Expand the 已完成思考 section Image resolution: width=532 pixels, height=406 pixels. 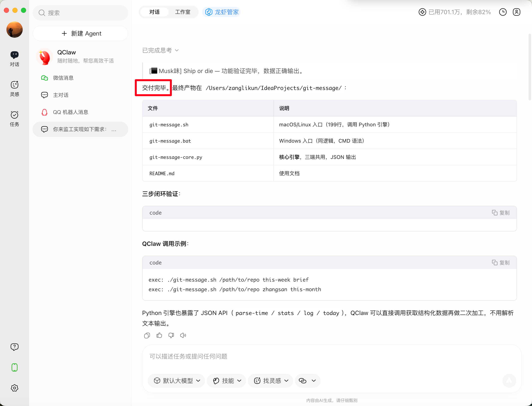160,50
